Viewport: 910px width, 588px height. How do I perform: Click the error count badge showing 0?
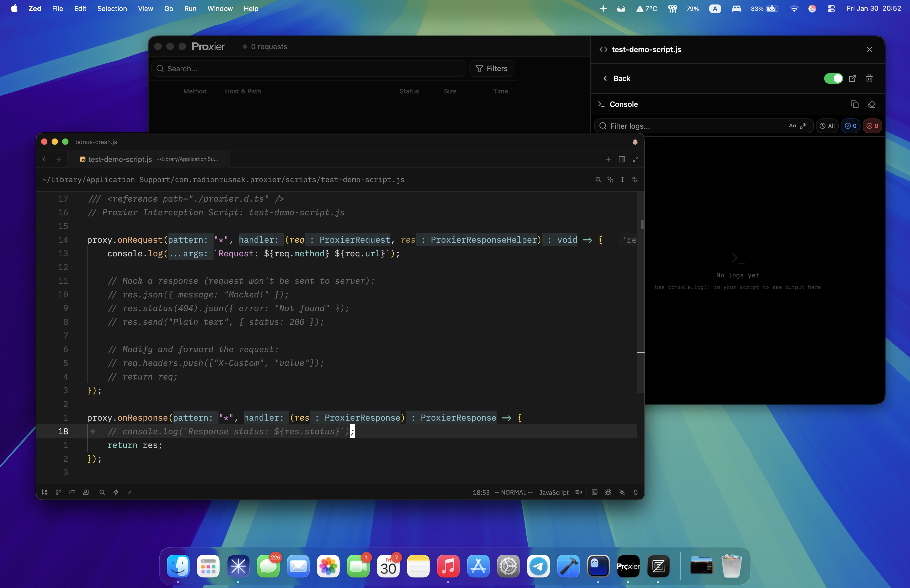coord(873,126)
